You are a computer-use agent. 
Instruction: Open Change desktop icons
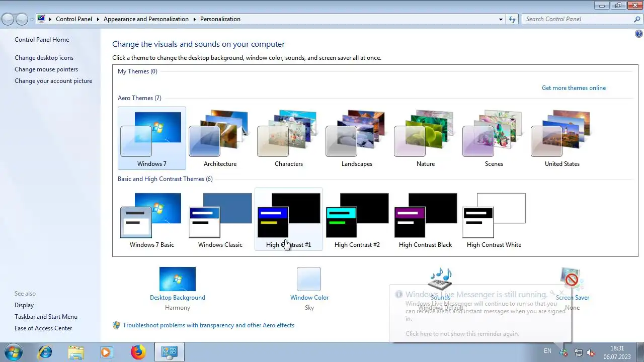pos(44,58)
